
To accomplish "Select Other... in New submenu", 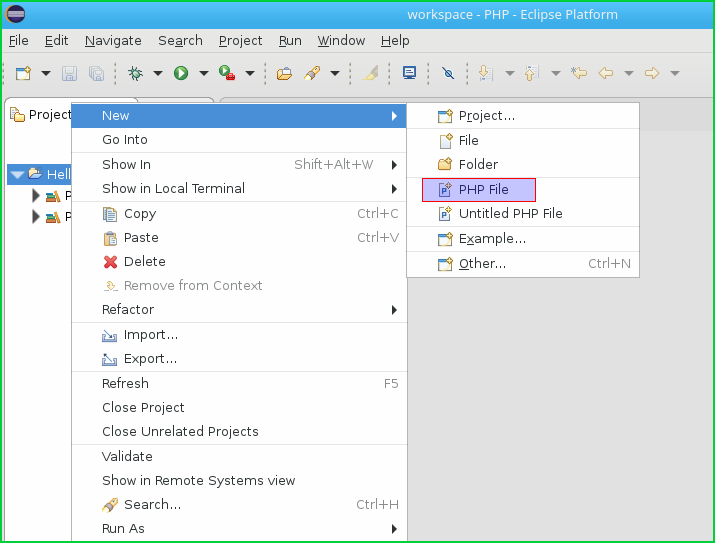I will (523, 264).
